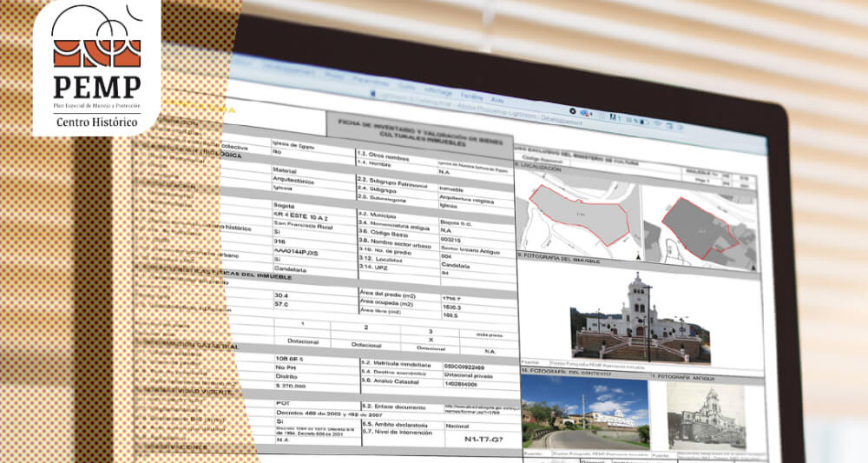
Task: Click the 'Fotografía antigua' section header
Action: (684, 378)
